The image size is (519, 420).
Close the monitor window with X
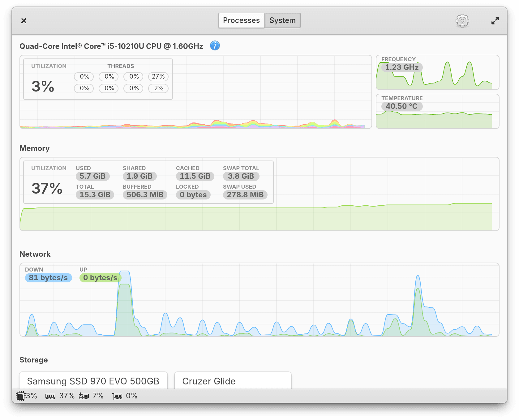coord(24,21)
